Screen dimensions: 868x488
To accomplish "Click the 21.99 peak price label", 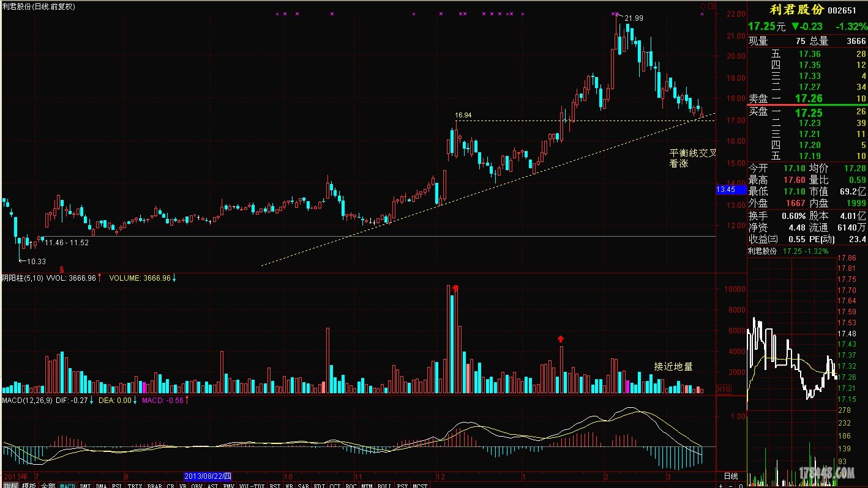I will click(x=634, y=18).
